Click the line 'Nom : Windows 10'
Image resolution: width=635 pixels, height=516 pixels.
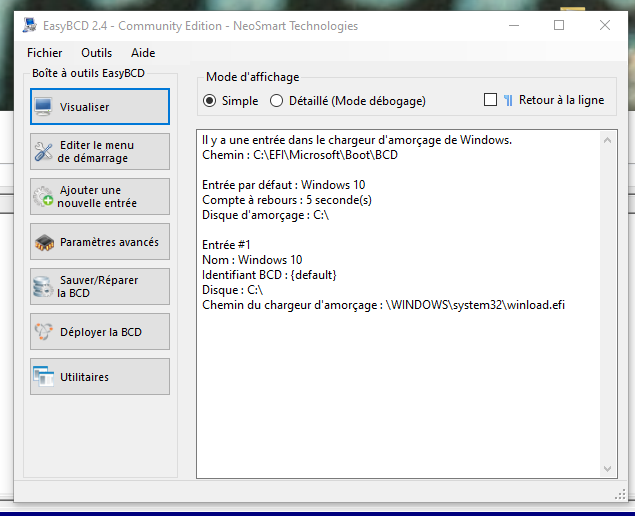click(252, 260)
